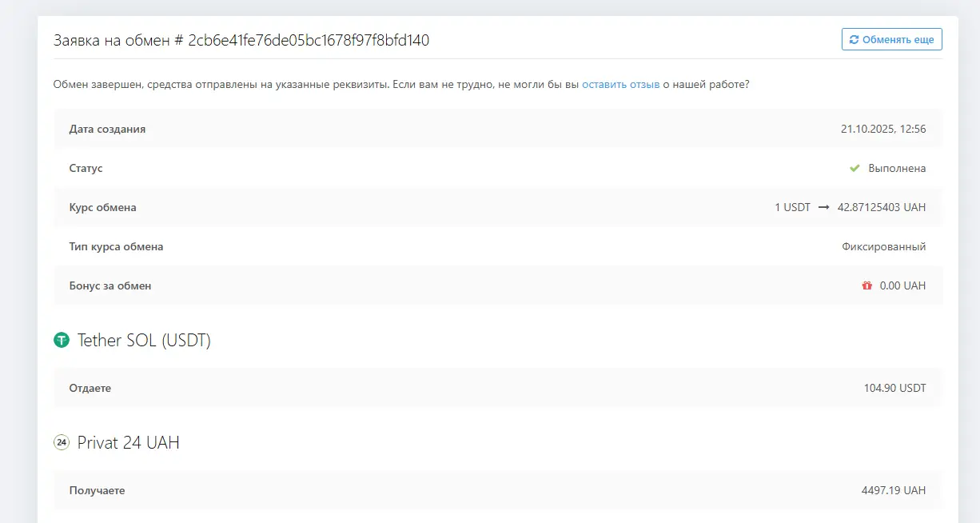The height and width of the screenshot is (523, 980).
Task: Click the Фиксированный rate type value
Action: click(x=883, y=246)
